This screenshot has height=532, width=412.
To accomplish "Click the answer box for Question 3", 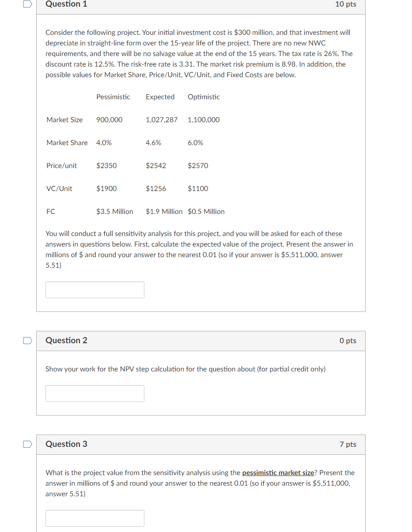I will point(94,518).
